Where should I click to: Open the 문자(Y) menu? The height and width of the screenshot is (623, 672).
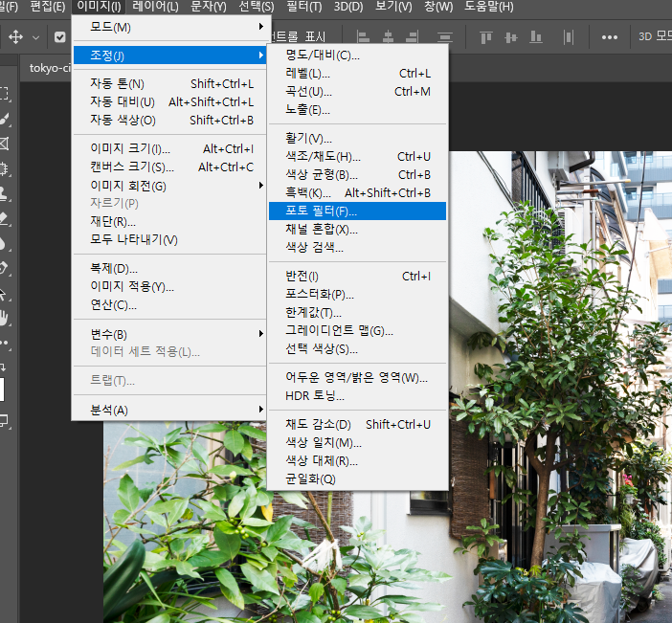tap(209, 7)
